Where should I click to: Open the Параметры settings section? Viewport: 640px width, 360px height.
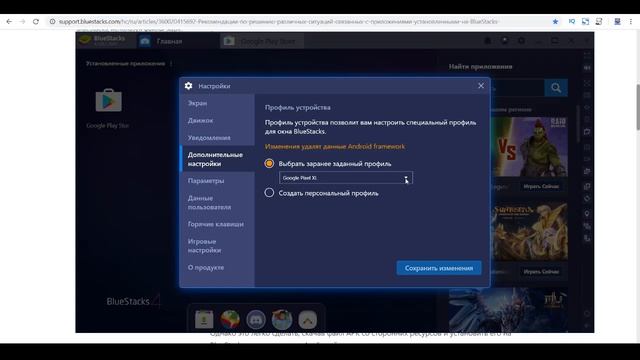pos(217,180)
